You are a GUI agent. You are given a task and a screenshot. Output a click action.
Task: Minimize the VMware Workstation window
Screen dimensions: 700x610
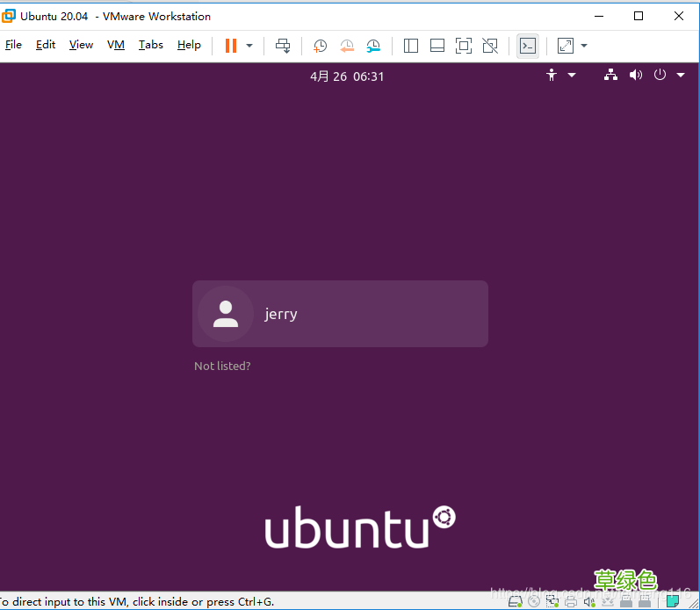[599, 16]
